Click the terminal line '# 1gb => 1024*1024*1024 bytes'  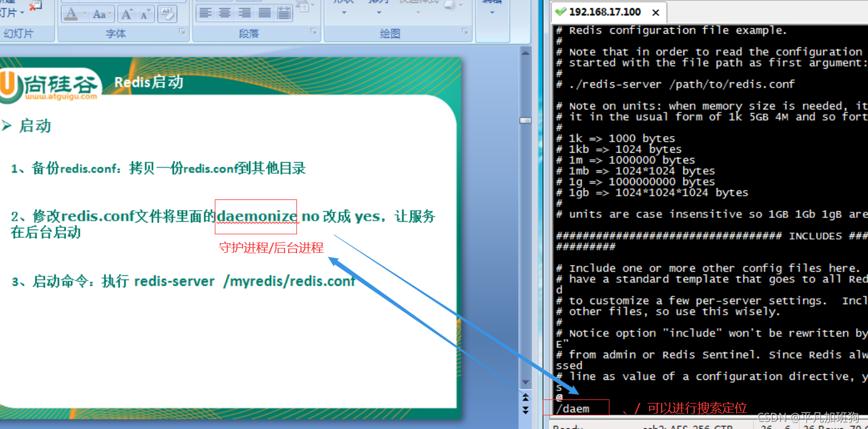[x=652, y=192]
